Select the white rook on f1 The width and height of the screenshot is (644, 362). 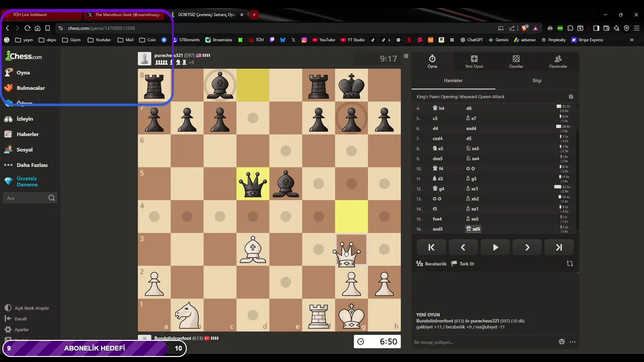tap(319, 315)
